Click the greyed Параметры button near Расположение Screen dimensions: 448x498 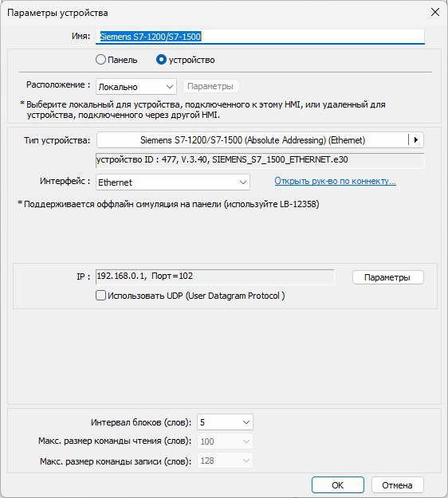(x=210, y=86)
